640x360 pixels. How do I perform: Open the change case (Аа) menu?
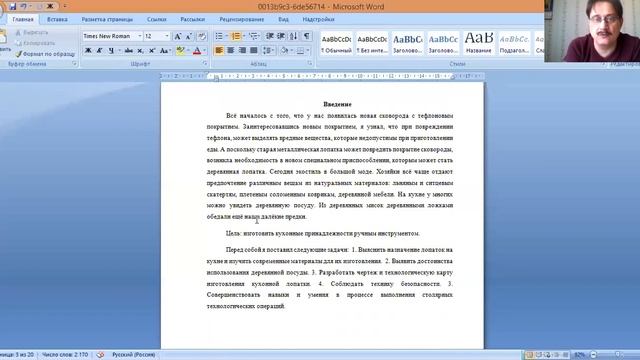click(x=164, y=51)
